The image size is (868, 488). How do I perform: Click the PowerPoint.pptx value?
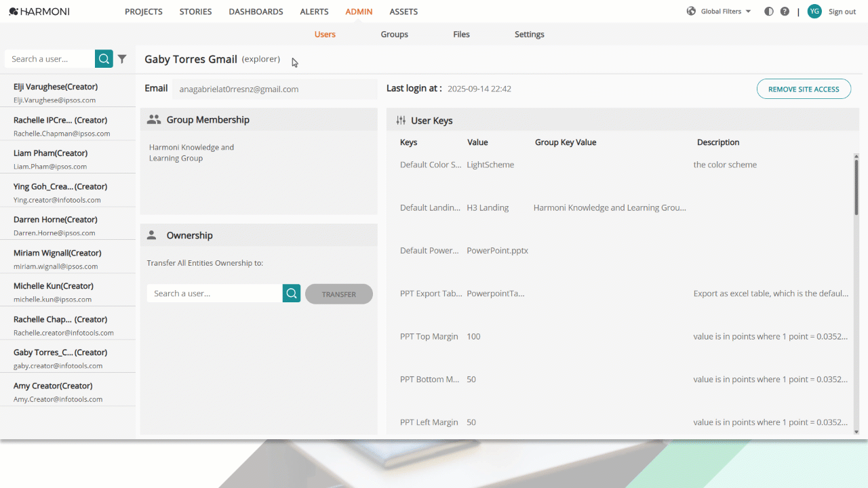tap(498, 250)
